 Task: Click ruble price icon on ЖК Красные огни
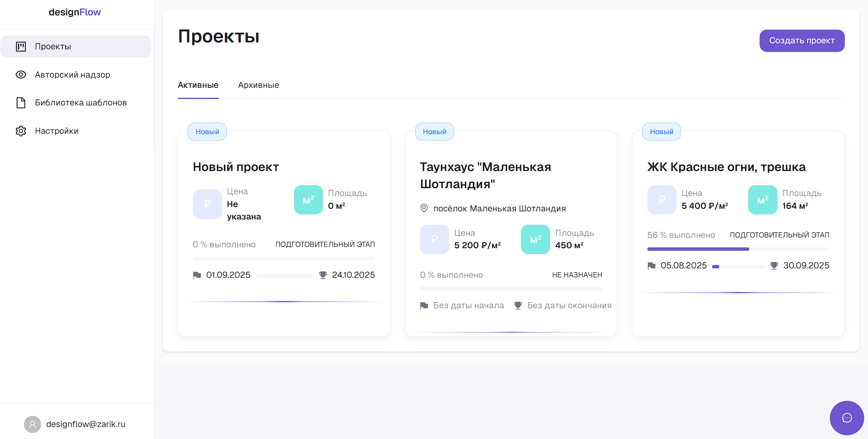[x=661, y=200]
